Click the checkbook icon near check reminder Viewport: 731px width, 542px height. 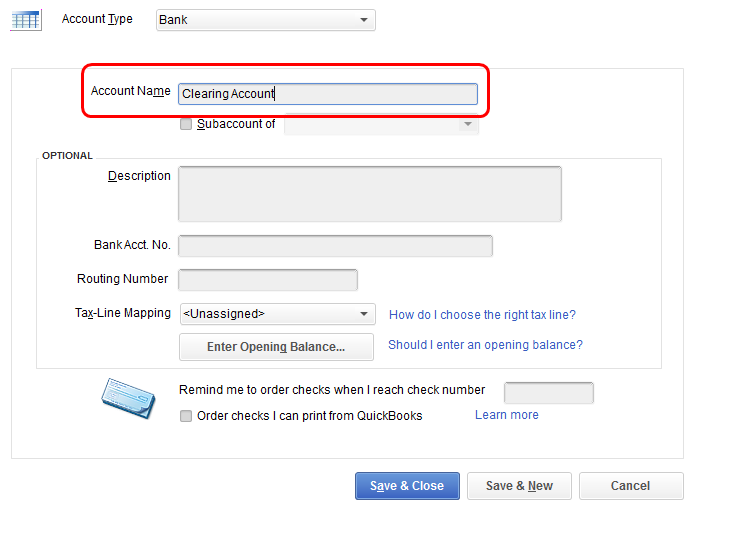[127, 399]
